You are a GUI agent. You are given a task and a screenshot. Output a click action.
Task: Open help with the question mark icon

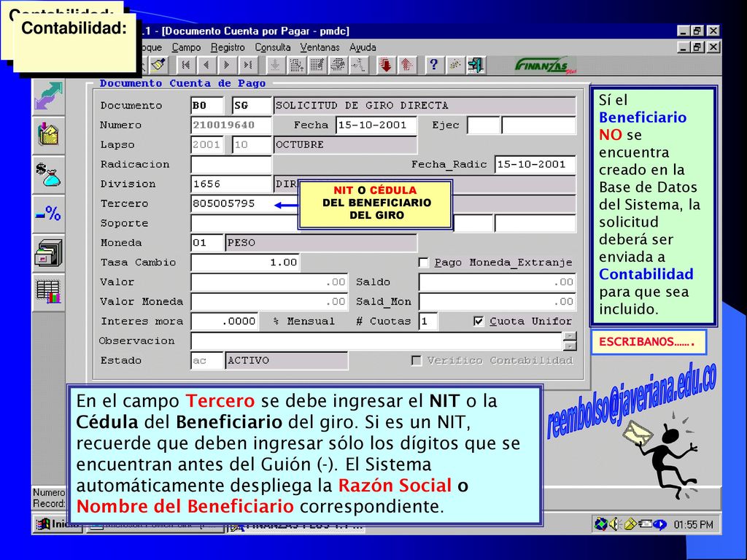click(433, 65)
